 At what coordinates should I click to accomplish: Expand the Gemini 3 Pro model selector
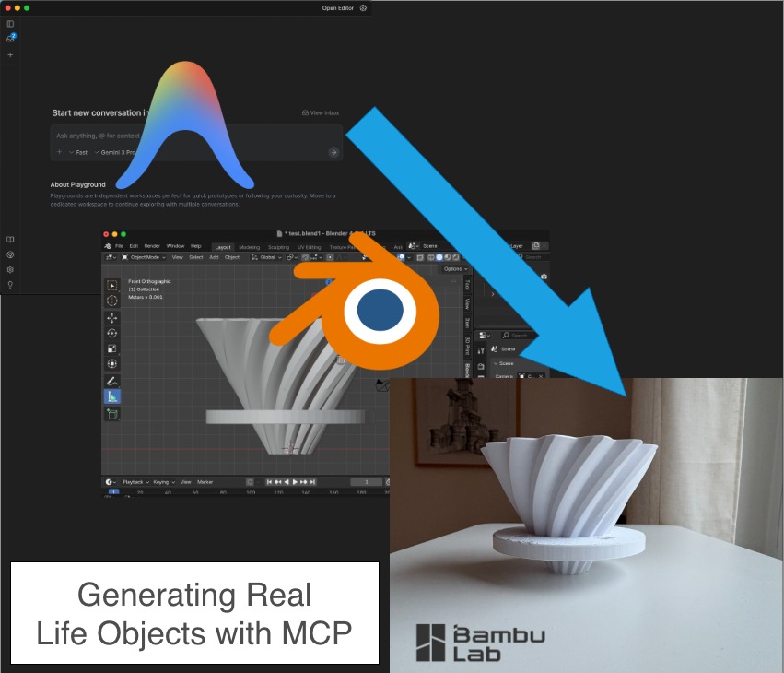click(x=118, y=152)
